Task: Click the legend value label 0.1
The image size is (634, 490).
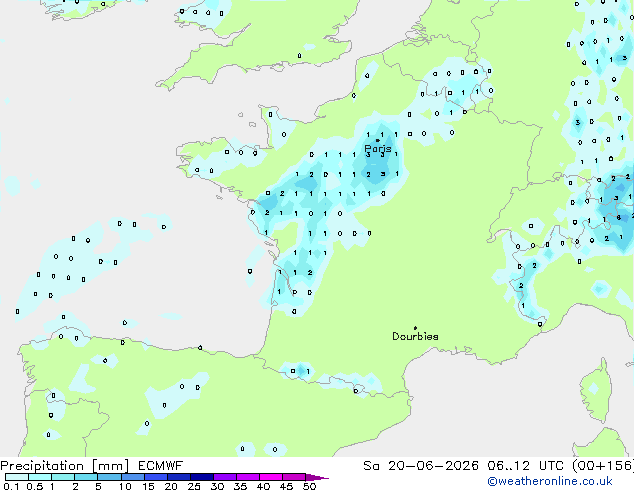Action: [11, 486]
